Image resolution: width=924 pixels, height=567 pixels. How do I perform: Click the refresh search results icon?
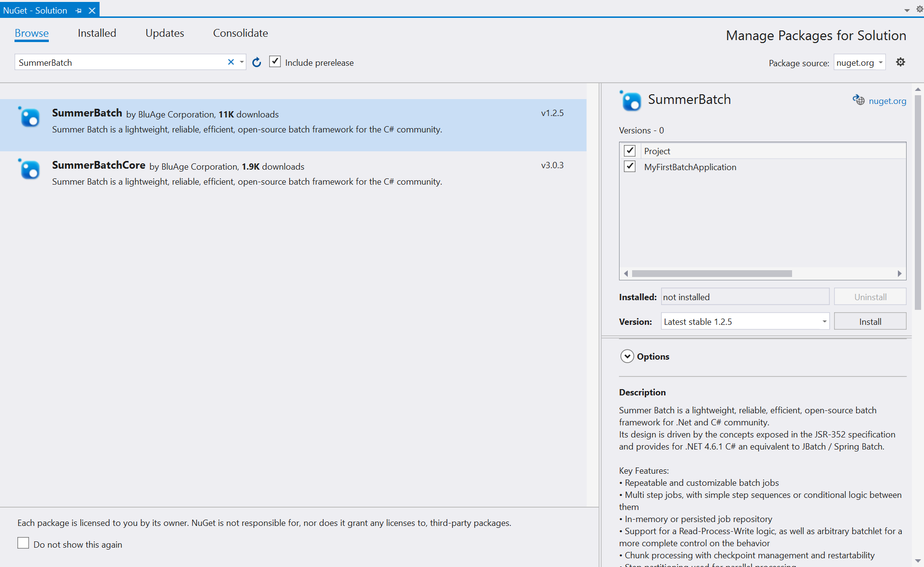click(257, 62)
